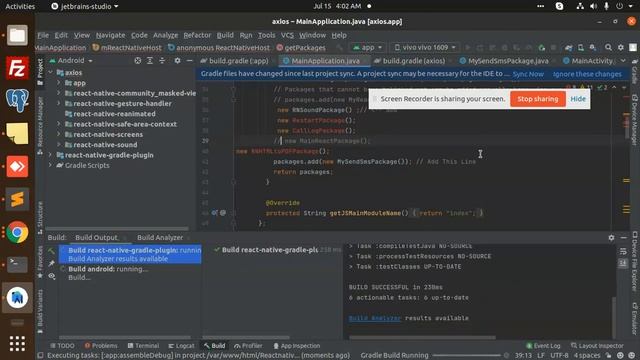Open Google Chrome from the dock

17,232
